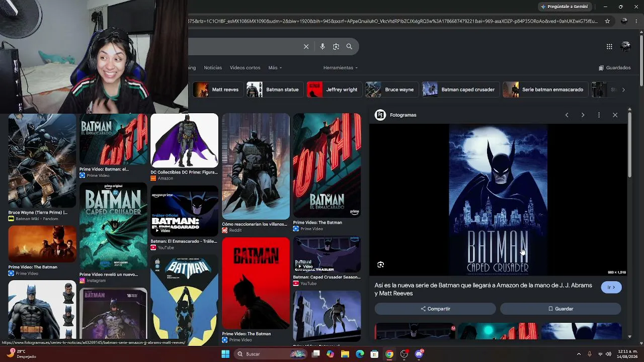Image resolution: width=644 pixels, height=362 pixels.
Task: Select the Batman caped crusader chip
Action: click(460, 89)
